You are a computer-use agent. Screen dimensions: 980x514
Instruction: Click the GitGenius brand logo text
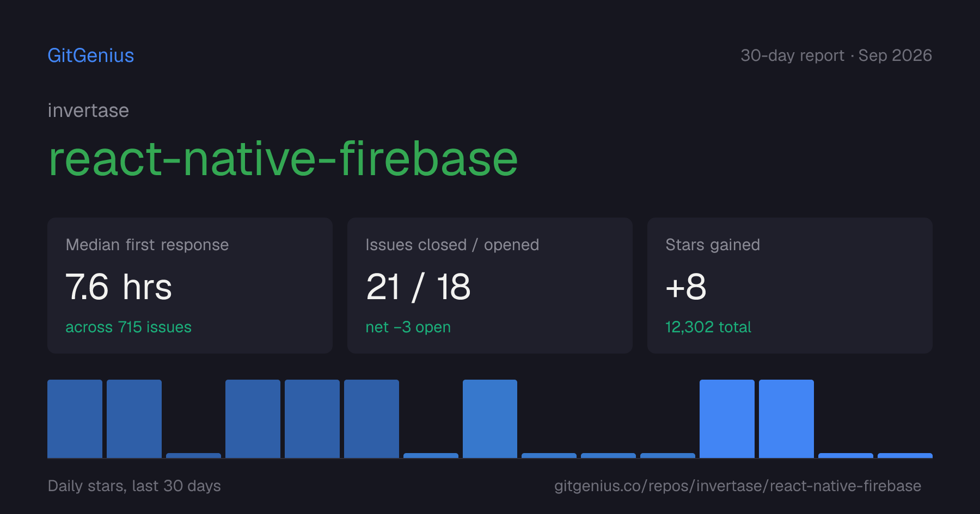coord(90,55)
